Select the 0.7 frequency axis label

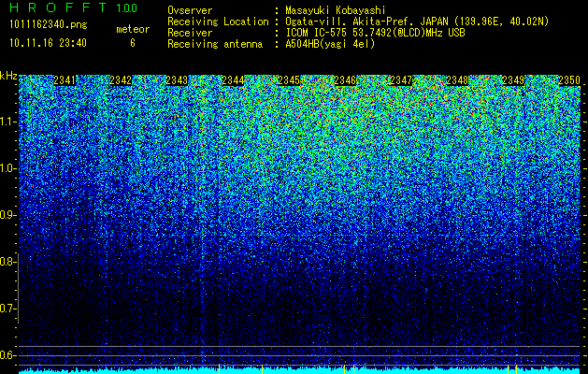coord(7,309)
